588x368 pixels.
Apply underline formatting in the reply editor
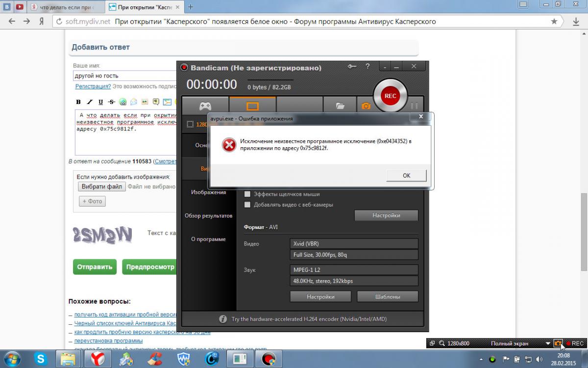click(x=100, y=102)
